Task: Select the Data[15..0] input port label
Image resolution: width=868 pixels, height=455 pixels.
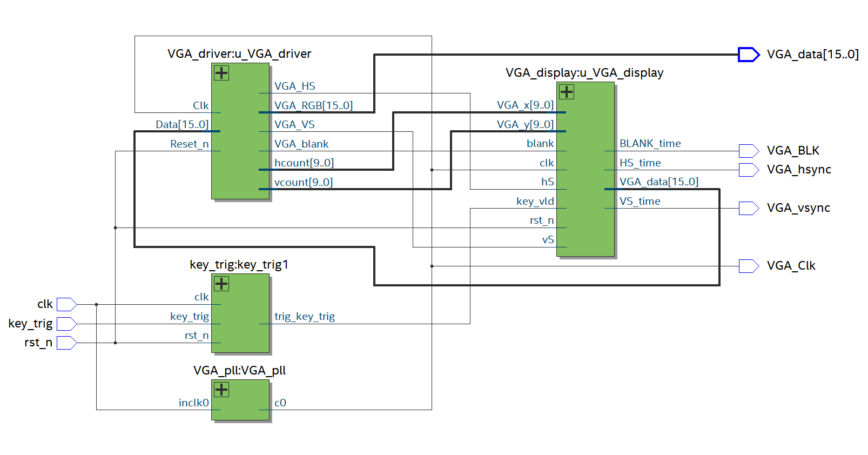Action: 182,124
